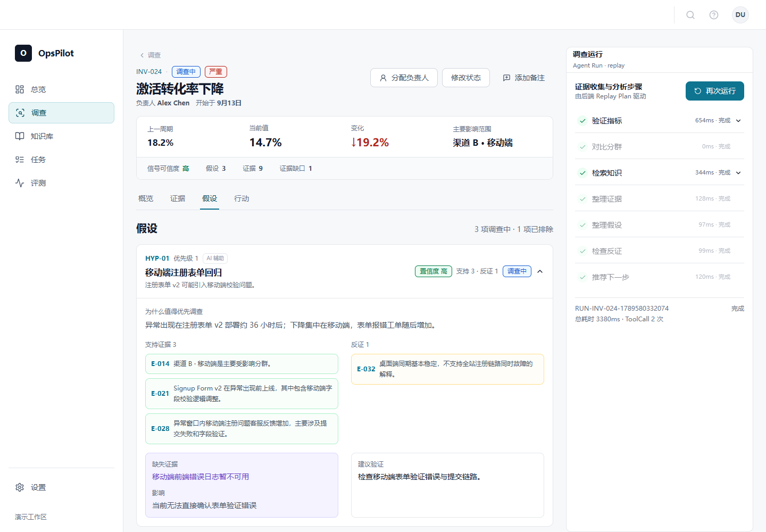Click the OpsPilot logo icon
The height and width of the screenshot is (532, 766).
(23, 53)
